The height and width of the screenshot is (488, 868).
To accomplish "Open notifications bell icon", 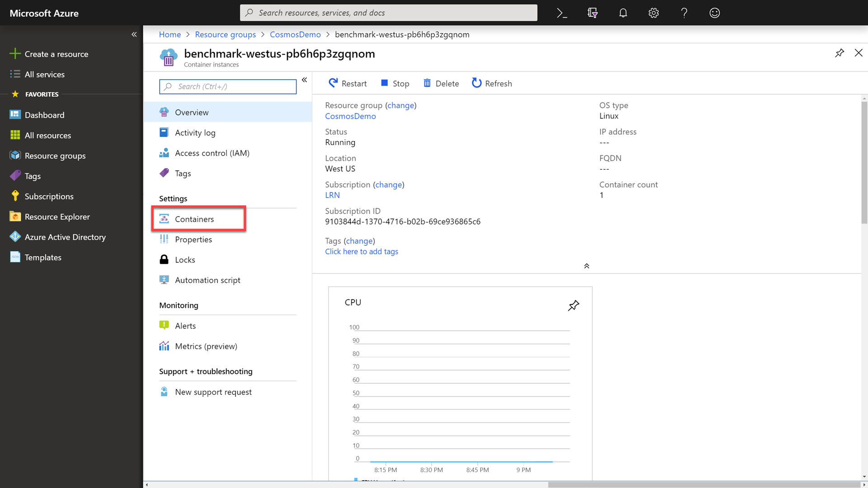I will [623, 13].
